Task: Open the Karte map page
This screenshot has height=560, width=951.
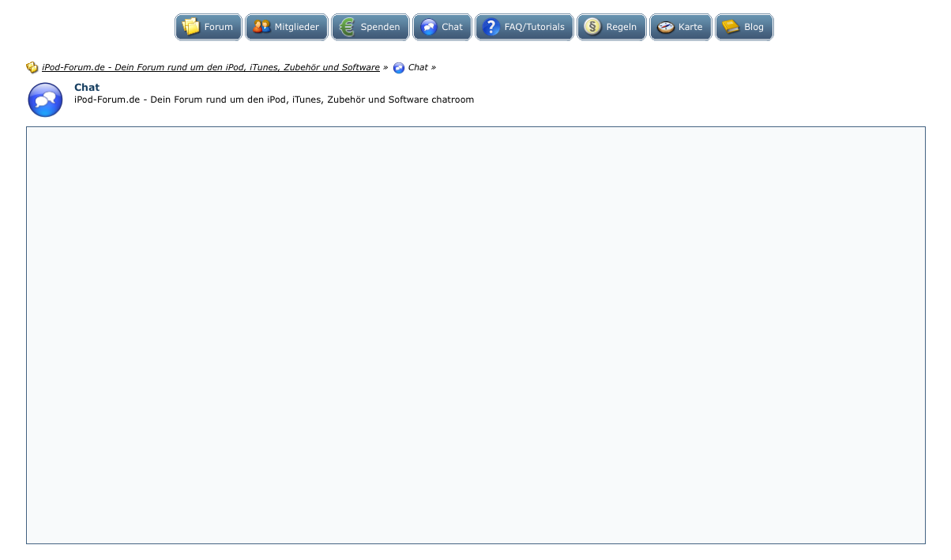Action: point(681,27)
